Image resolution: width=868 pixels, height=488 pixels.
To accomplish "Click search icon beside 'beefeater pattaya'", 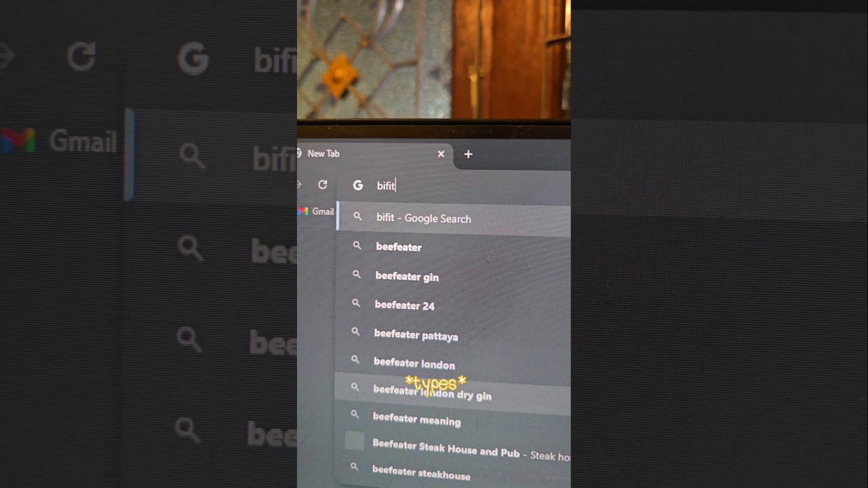I will coord(355,331).
